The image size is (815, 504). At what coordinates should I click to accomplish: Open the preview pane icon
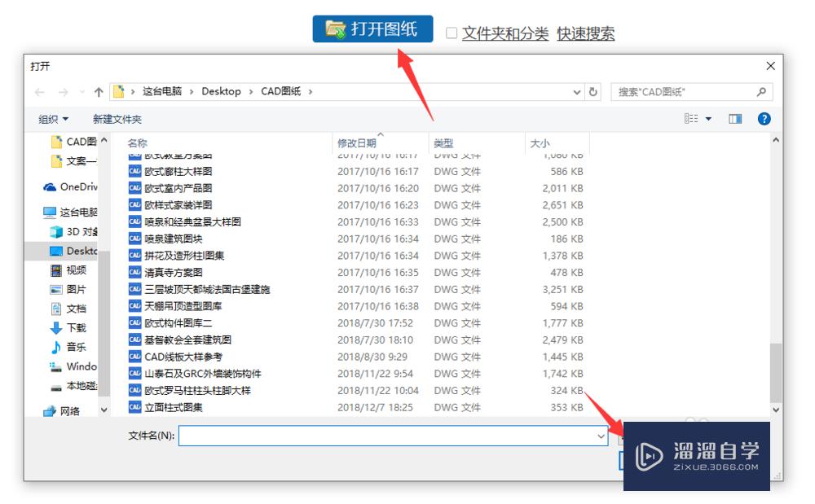coord(735,119)
